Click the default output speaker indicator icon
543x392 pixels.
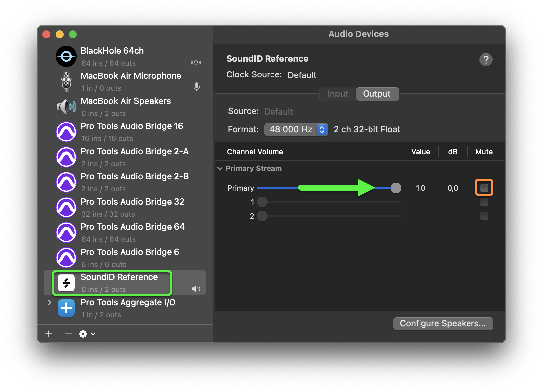click(x=196, y=289)
